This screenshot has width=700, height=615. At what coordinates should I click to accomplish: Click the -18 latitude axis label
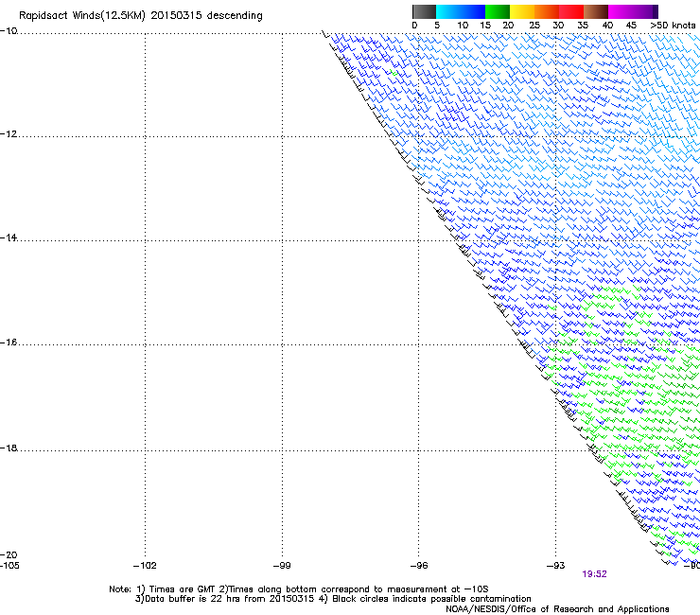pos(9,448)
